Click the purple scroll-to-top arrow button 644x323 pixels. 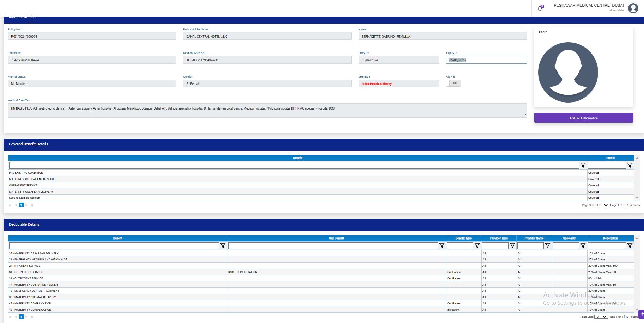(x=642, y=314)
